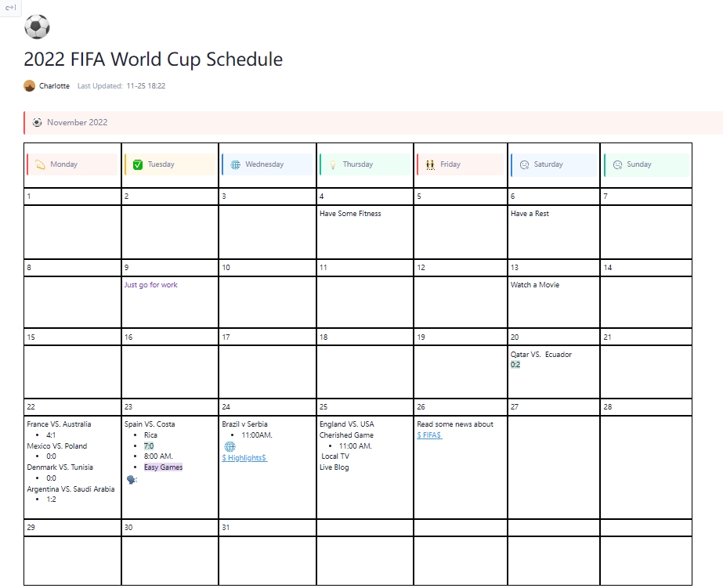This screenshot has width=723, height=588.
Task: Click the Monday header label
Action: tap(63, 164)
